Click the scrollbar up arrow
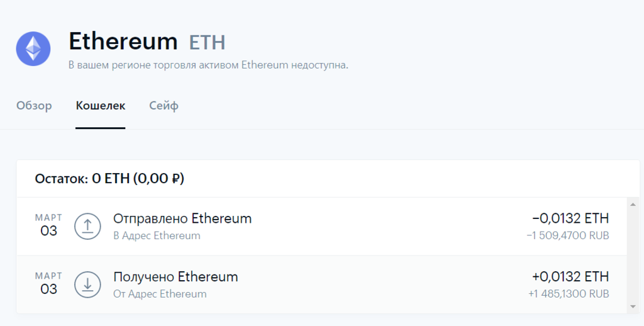 (633, 204)
